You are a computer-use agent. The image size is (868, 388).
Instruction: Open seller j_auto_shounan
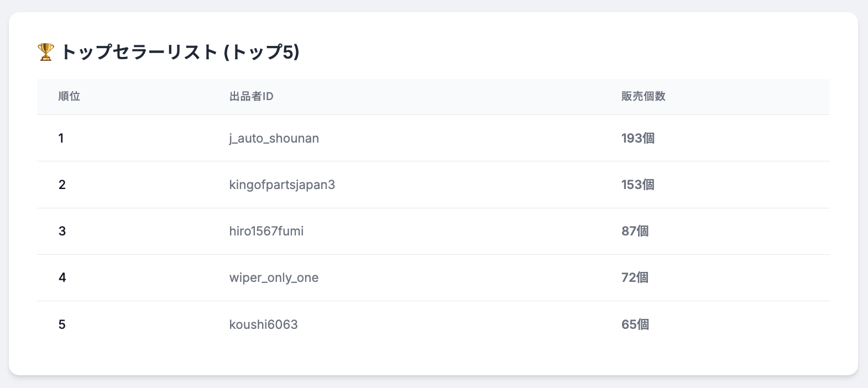[x=274, y=138]
